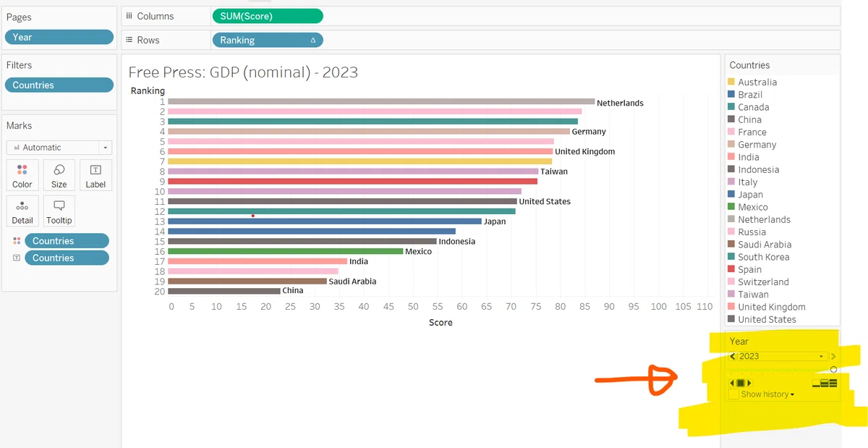Viewport: 868px width, 448px height.
Task: Click color icon beside first Countries mark pill
Action: [17, 241]
